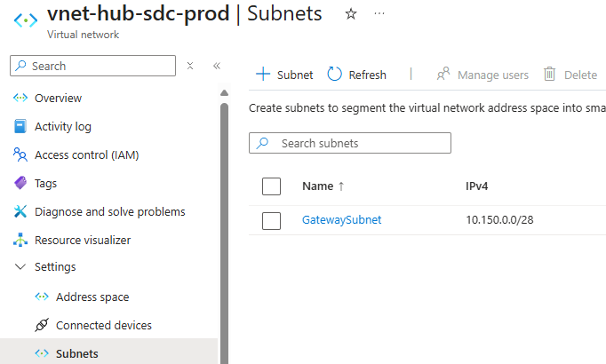Open Resource visualizer

click(83, 240)
